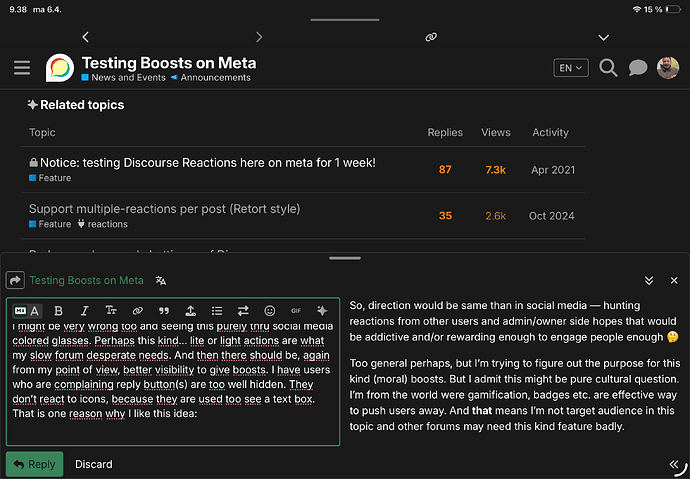
Task: Minimize composer with double chevron down
Action: click(x=649, y=280)
